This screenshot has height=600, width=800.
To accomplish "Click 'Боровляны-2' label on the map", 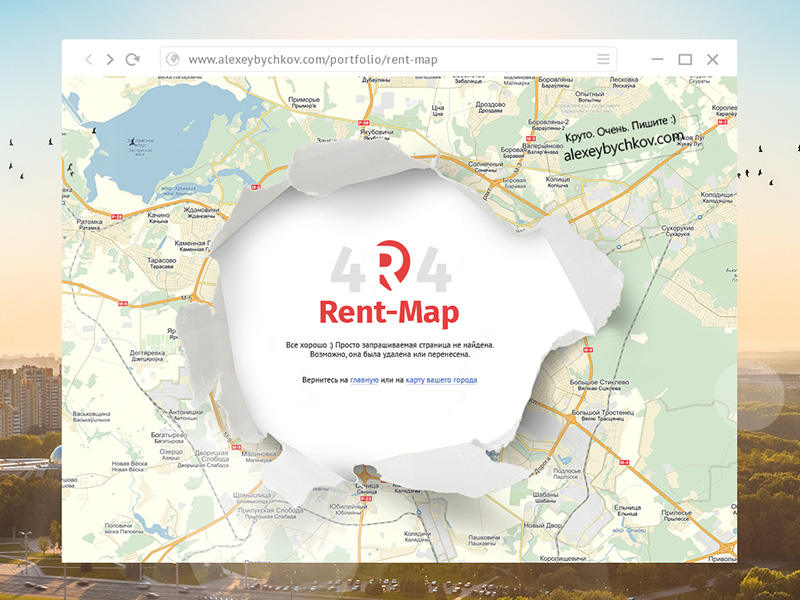I will 548,122.
